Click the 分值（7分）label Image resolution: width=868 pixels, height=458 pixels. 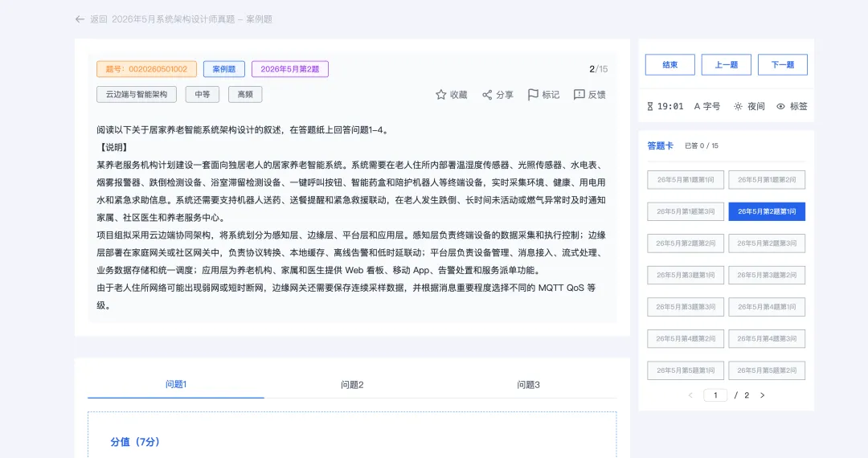pos(135,442)
